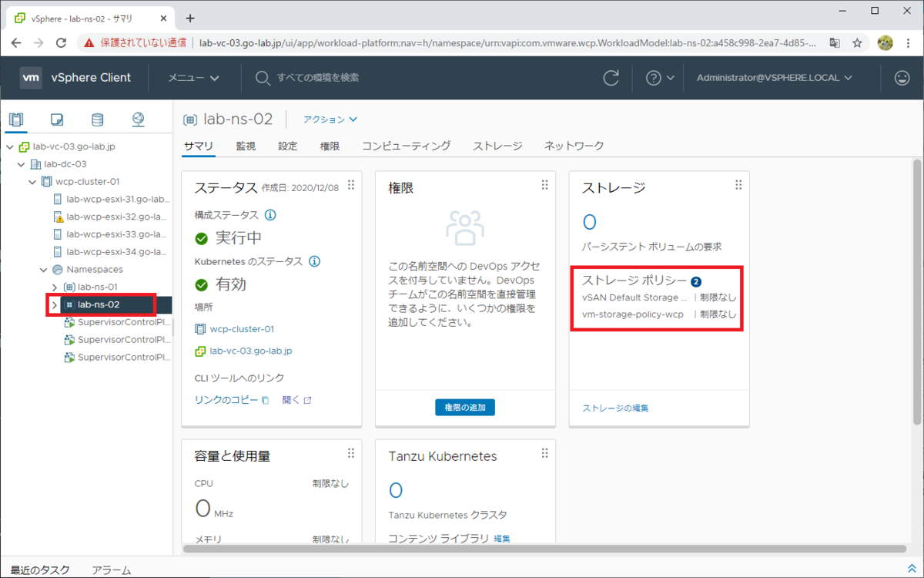This screenshot has height=578, width=924.
Task: Collapse the lab-vc-03.go-lab.jp tree node
Action: pyautogui.click(x=9, y=146)
